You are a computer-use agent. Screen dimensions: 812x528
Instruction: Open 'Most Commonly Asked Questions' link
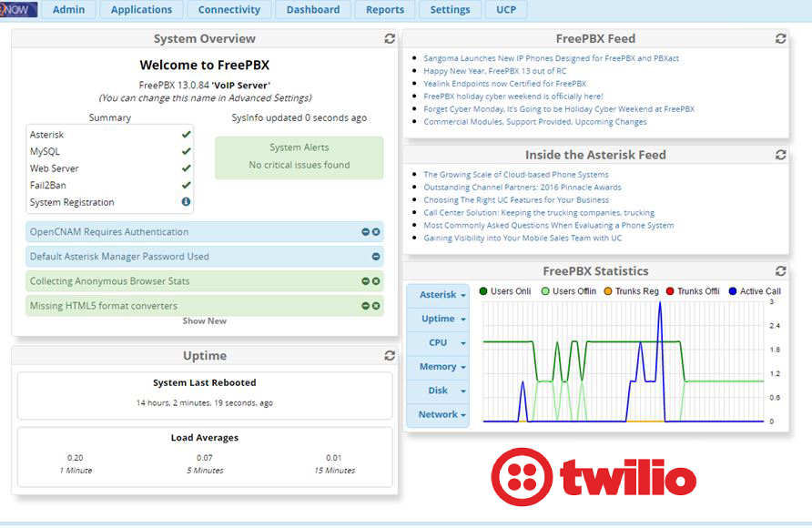point(548,226)
